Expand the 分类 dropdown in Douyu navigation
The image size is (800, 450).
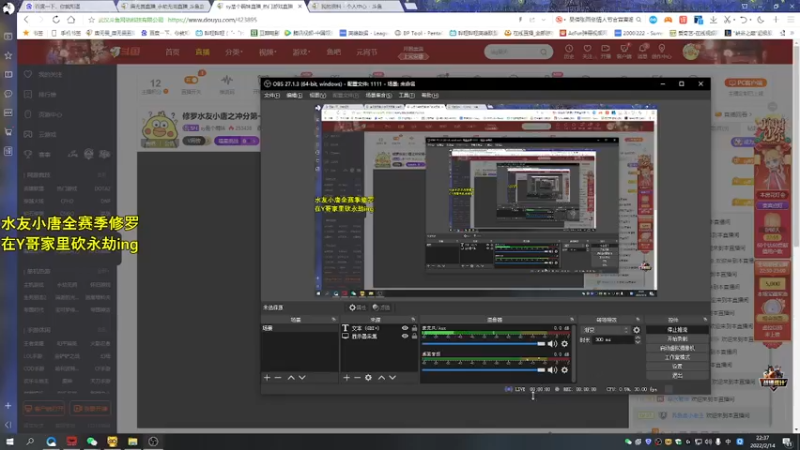(234, 52)
